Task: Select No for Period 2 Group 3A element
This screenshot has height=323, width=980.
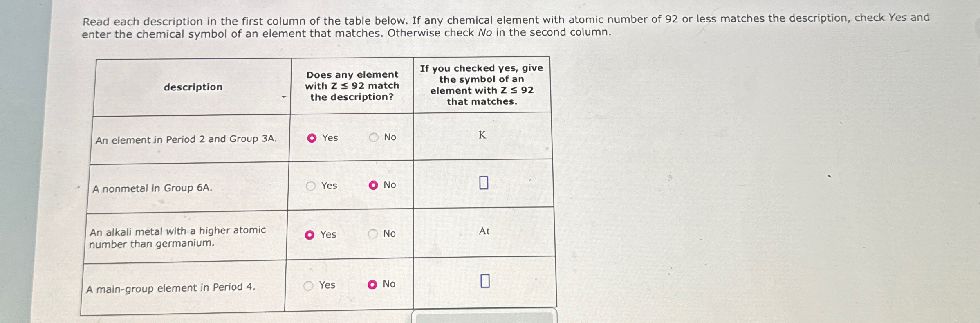Action: (x=373, y=137)
